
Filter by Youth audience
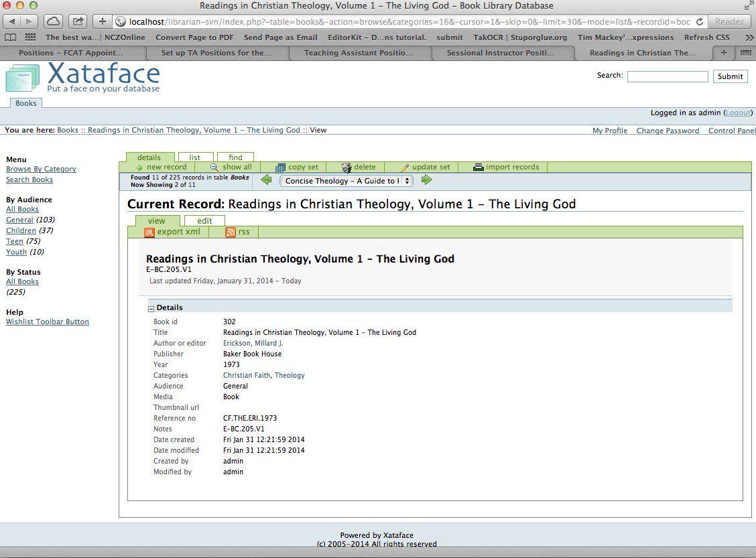pyautogui.click(x=16, y=252)
